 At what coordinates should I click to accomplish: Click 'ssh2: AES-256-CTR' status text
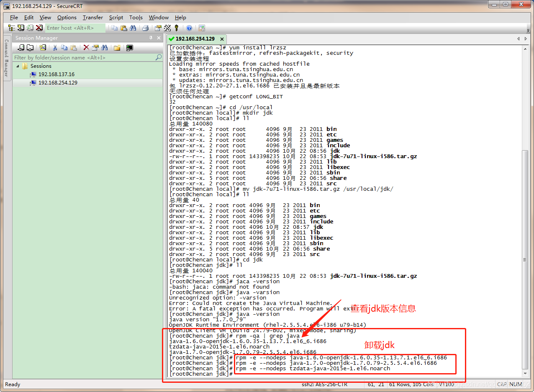pyautogui.click(x=324, y=384)
